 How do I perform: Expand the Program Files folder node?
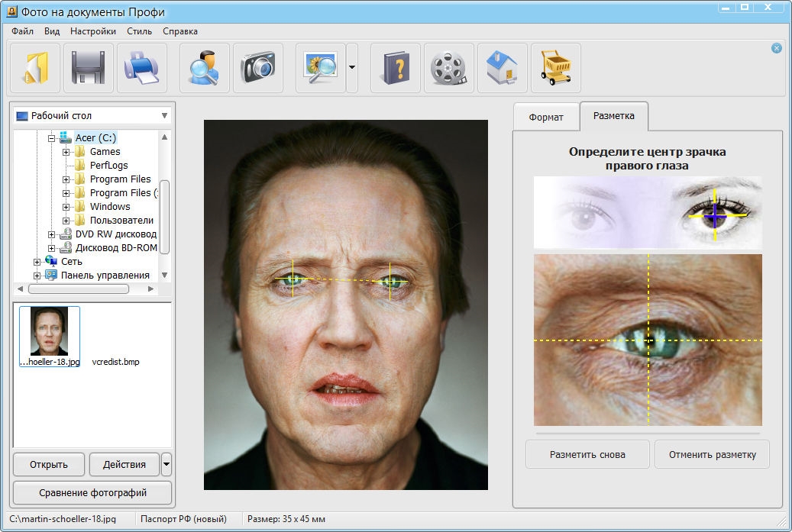(67, 179)
